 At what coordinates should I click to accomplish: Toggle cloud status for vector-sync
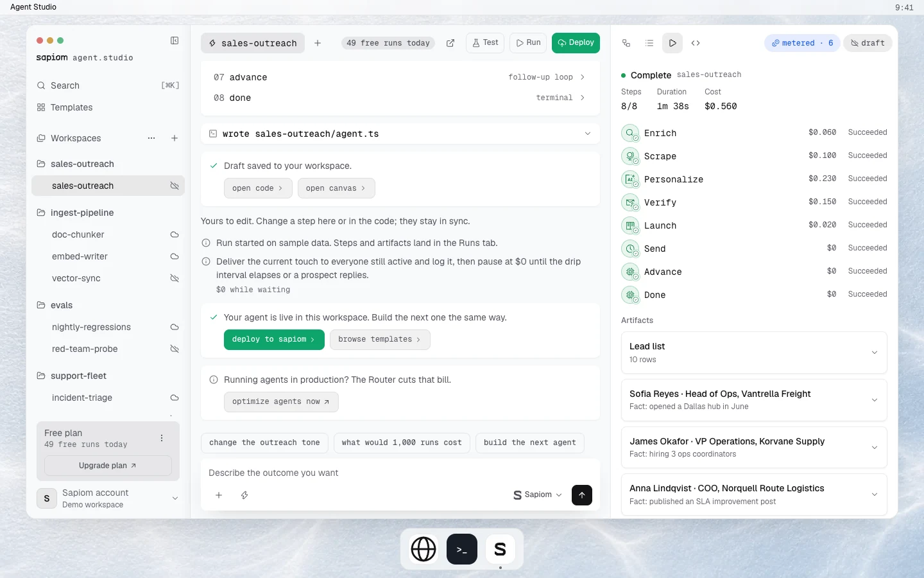point(175,278)
